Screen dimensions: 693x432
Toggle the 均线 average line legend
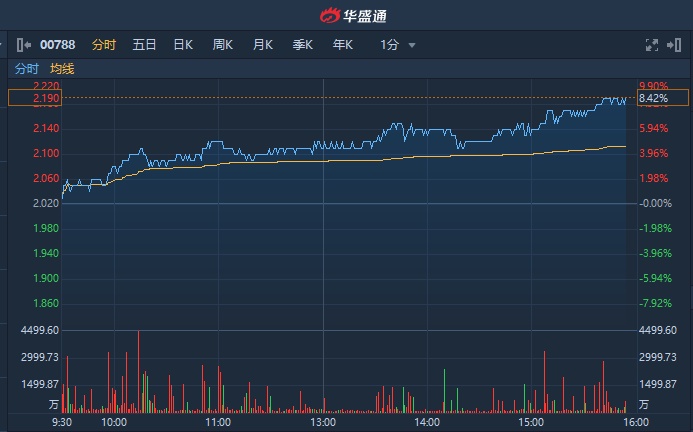point(63,69)
